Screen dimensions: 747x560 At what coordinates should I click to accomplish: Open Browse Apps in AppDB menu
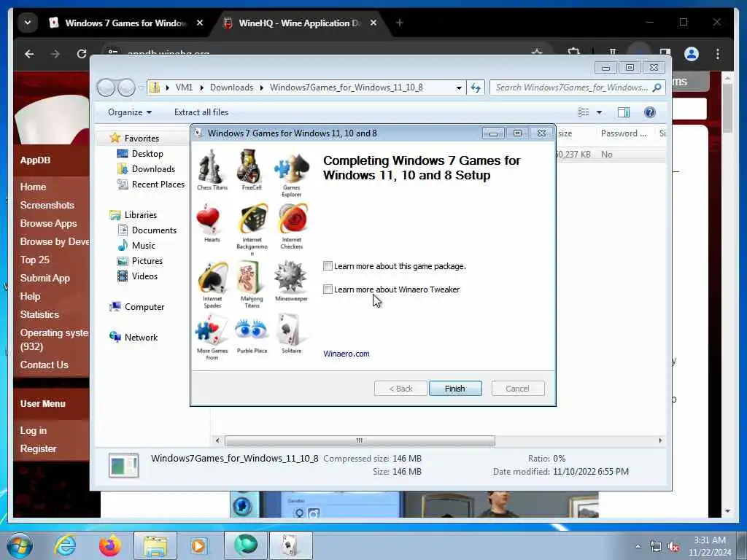(48, 223)
